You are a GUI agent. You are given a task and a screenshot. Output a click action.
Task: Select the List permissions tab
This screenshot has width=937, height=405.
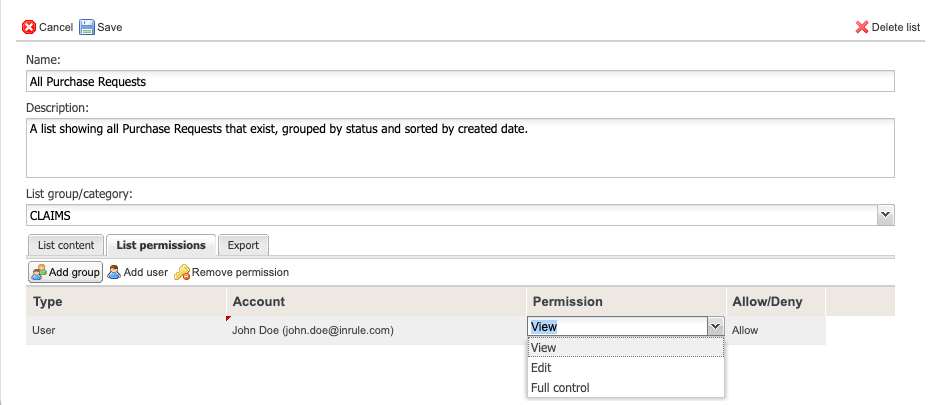tap(161, 245)
